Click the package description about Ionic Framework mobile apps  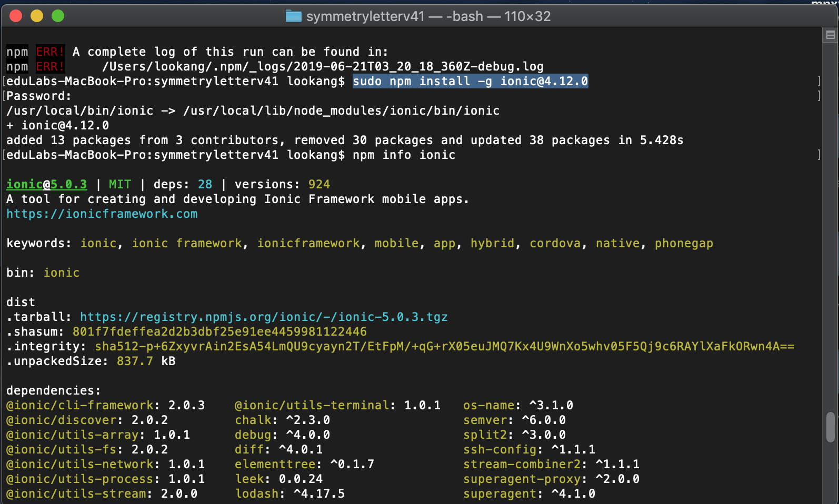click(x=238, y=199)
